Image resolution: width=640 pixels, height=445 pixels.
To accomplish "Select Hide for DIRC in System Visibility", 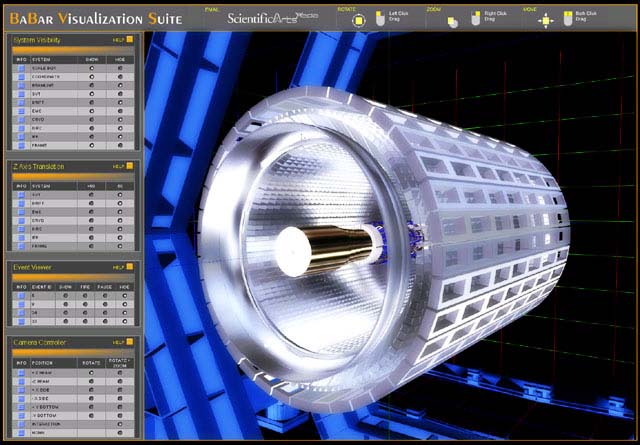I will 120,128.
